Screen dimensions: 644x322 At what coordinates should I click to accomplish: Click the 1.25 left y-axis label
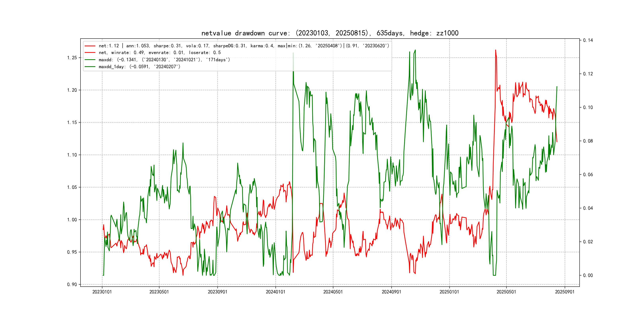click(72, 58)
